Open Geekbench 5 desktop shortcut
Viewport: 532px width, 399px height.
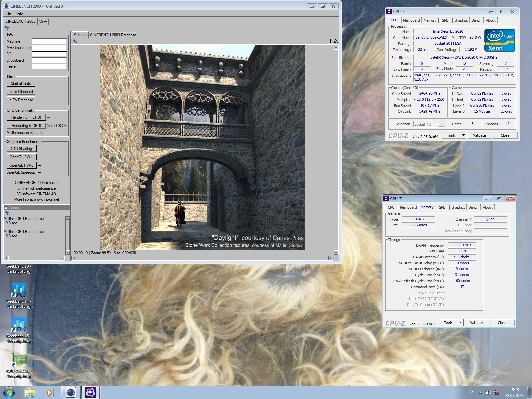click(x=19, y=331)
